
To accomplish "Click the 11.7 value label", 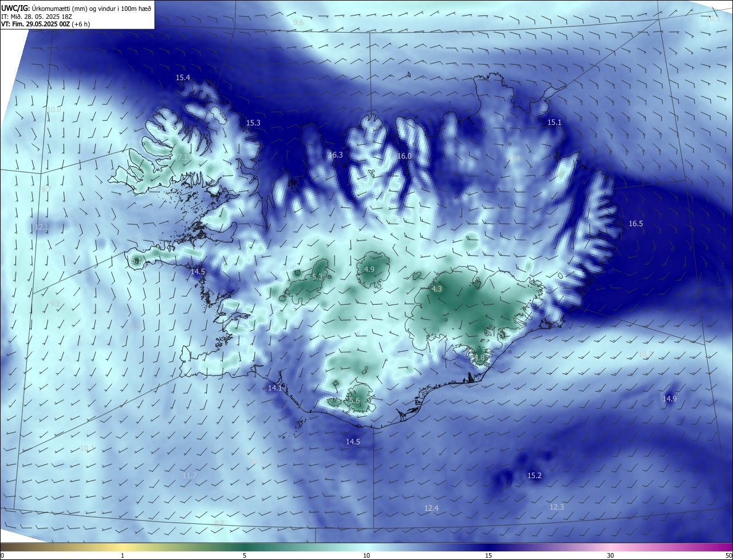I will coord(190,475).
